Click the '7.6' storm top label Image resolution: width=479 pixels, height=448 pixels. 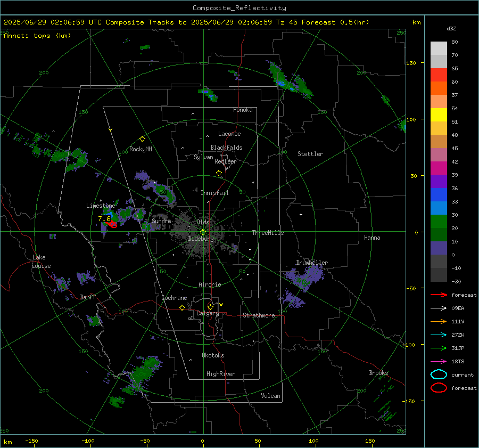coord(104,218)
